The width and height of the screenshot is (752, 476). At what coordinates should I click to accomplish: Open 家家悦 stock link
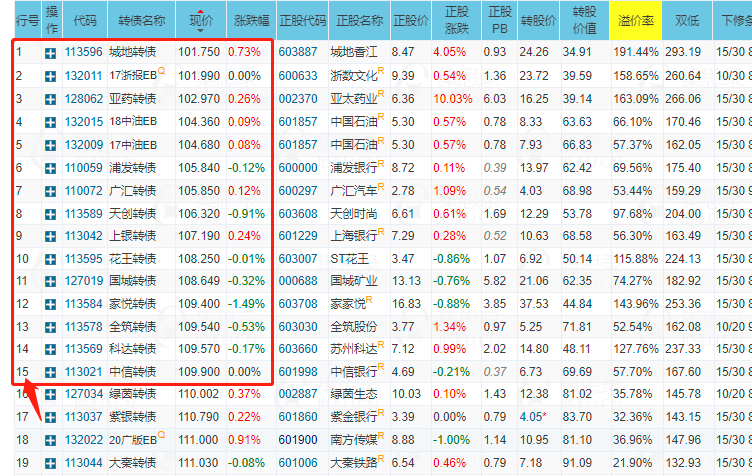coord(348,304)
